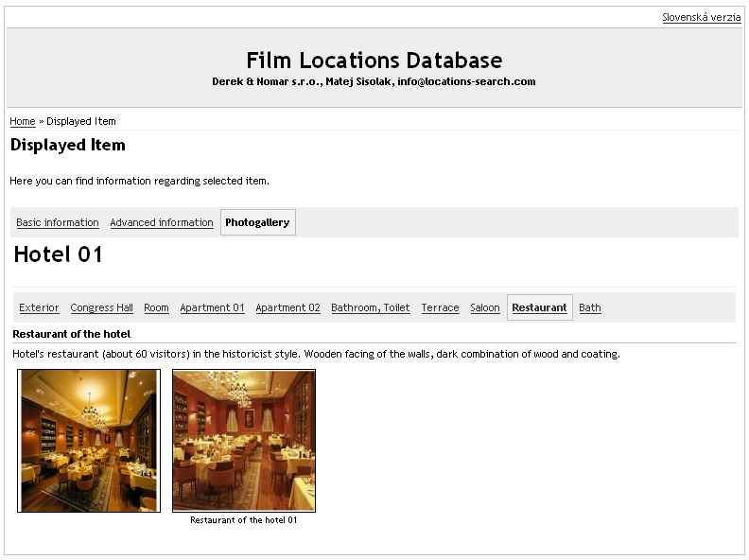
Task: Click the caption 'Restaurant of the hotel 01'
Action: [x=244, y=520]
